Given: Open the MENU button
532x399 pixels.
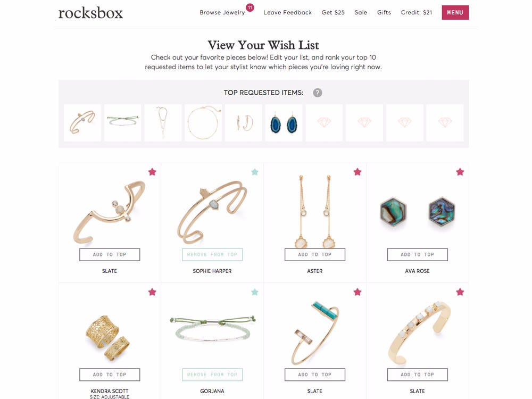Looking at the screenshot, I should tap(455, 13).
